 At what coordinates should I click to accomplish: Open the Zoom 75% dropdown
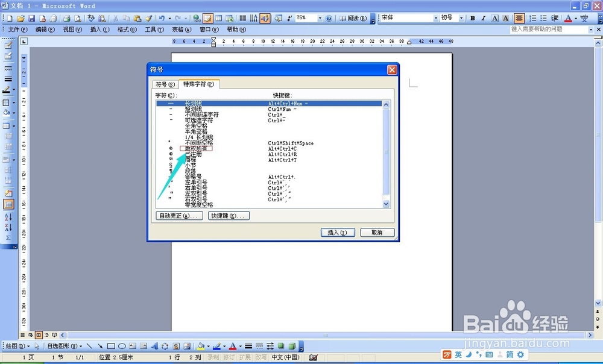tap(320, 18)
